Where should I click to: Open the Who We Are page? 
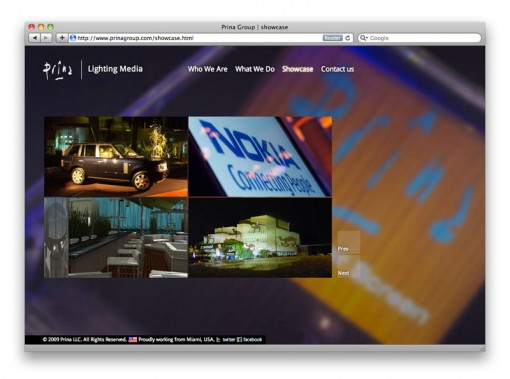(207, 69)
